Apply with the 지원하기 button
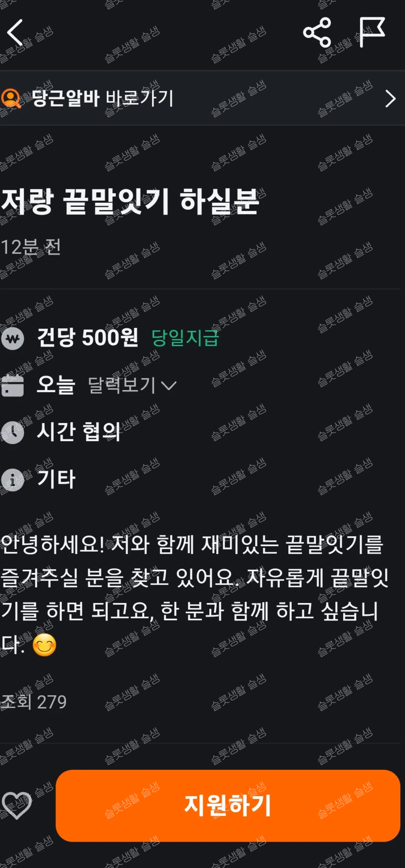Screen dimensions: 405x868 tap(228, 806)
